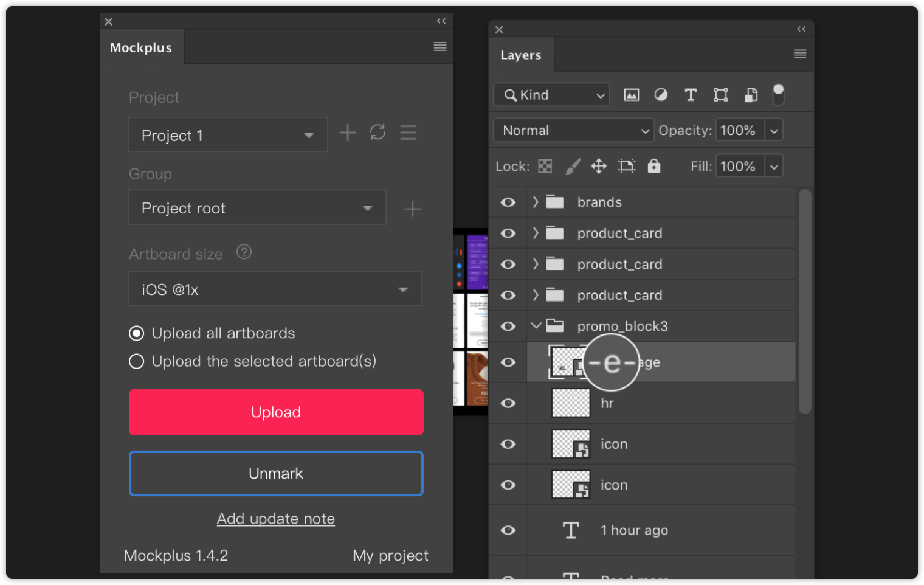Click the Fill 100% field
924x585 pixels.
point(740,166)
